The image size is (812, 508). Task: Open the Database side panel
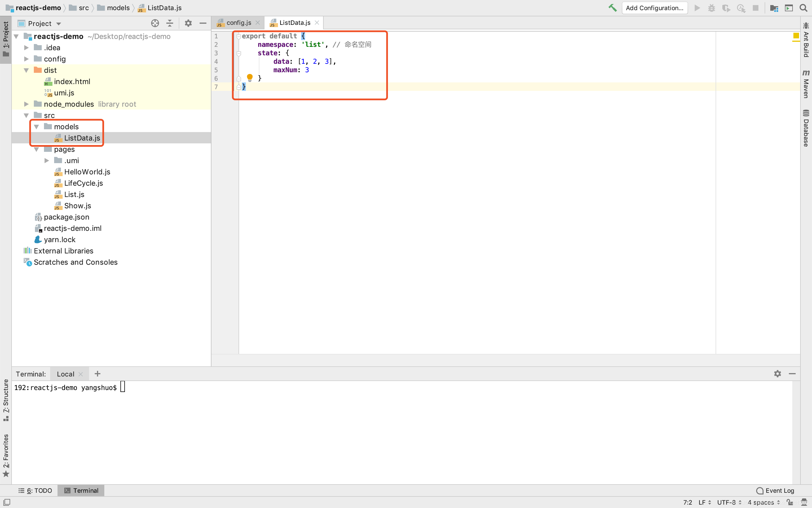click(x=806, y=128)
